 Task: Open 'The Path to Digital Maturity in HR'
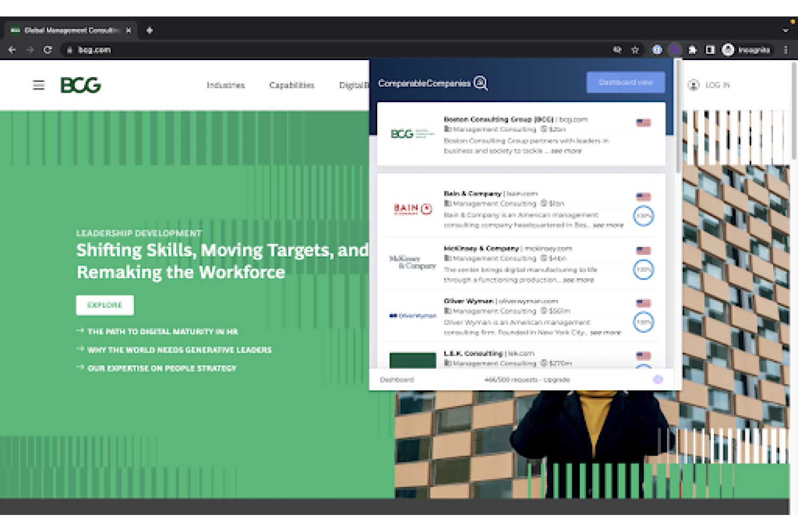click(163, 331)
